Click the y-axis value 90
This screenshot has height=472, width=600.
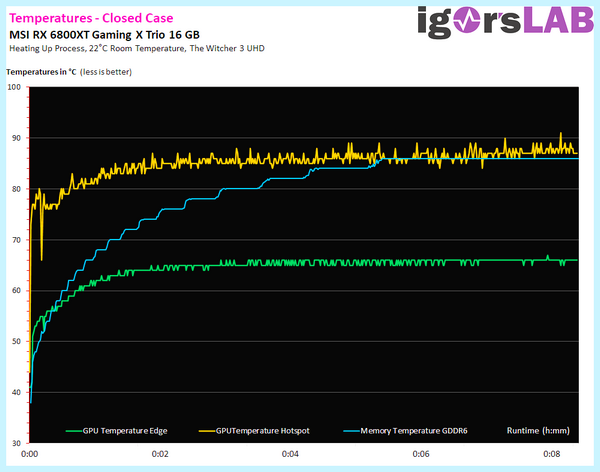[x=16, y=138]
